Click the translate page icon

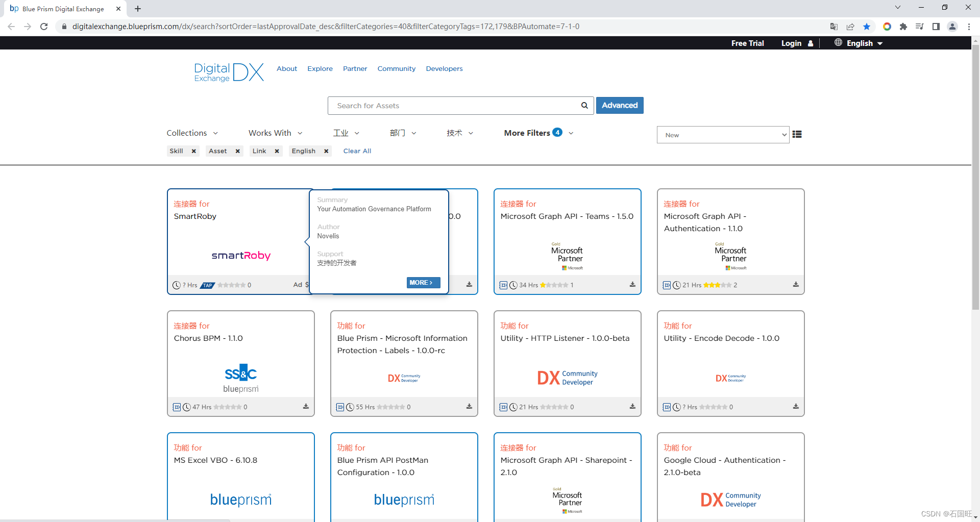tap(834, 27)
